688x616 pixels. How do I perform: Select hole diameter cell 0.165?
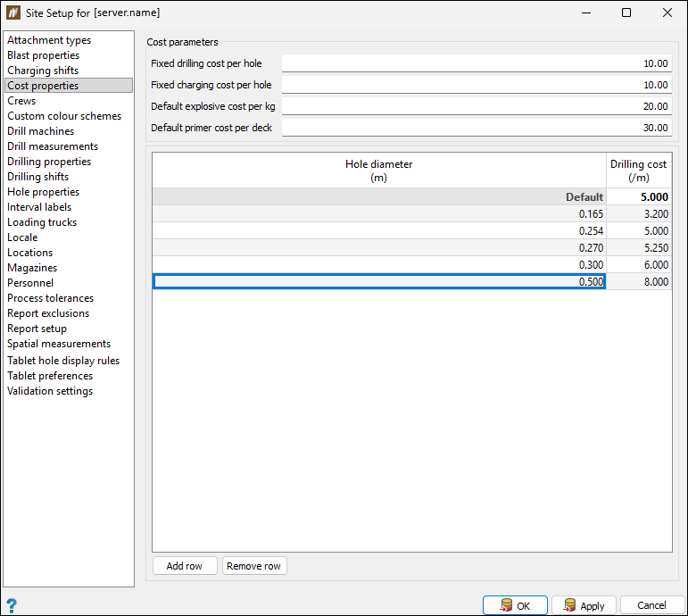click(379, 214)
